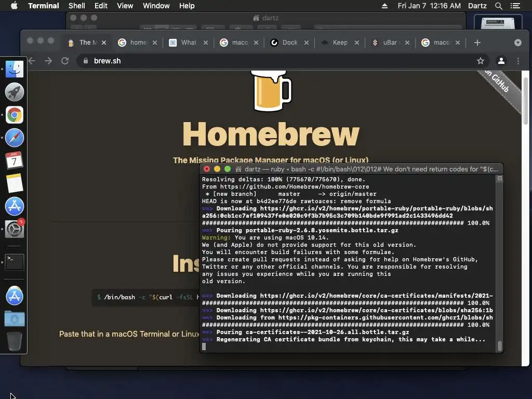Open Downloads folder in the Dock
The width and height of the screenshot is (532, 399).
coord(14,319)
